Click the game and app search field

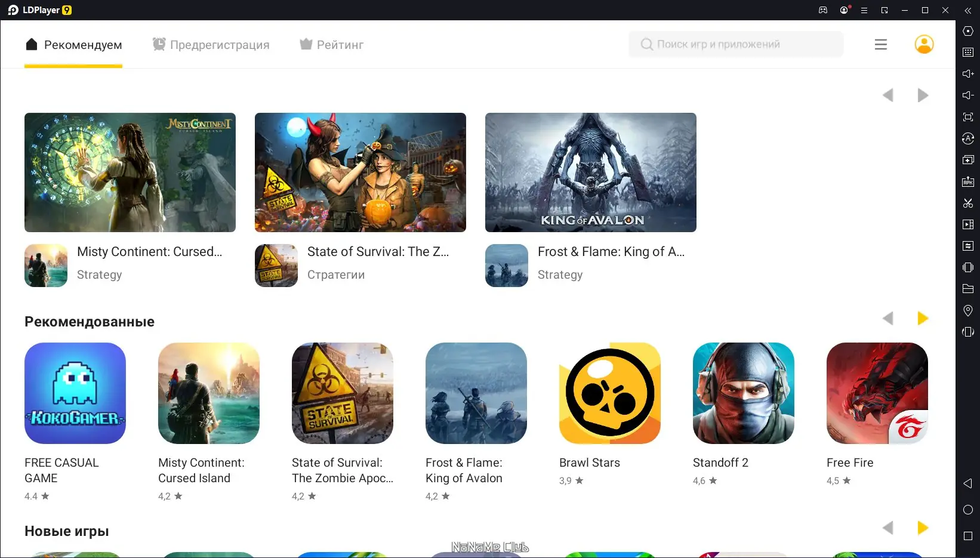[x=736, y=44]
